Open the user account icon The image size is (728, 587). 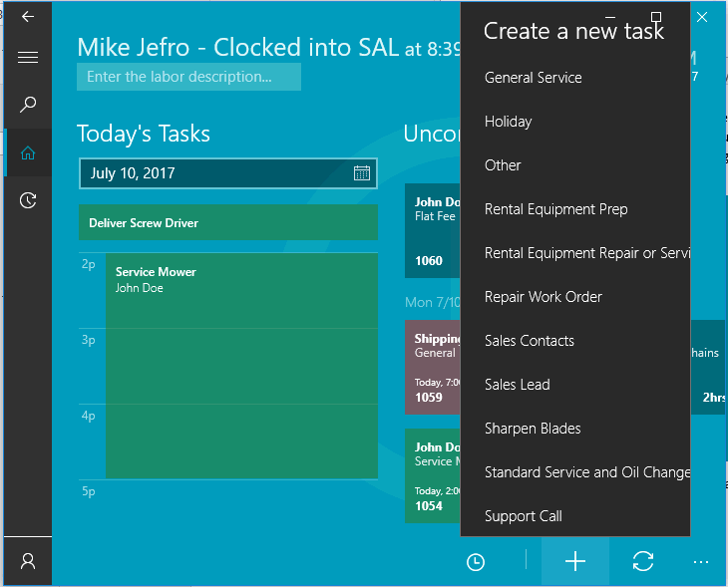click(x=28, y=561)
